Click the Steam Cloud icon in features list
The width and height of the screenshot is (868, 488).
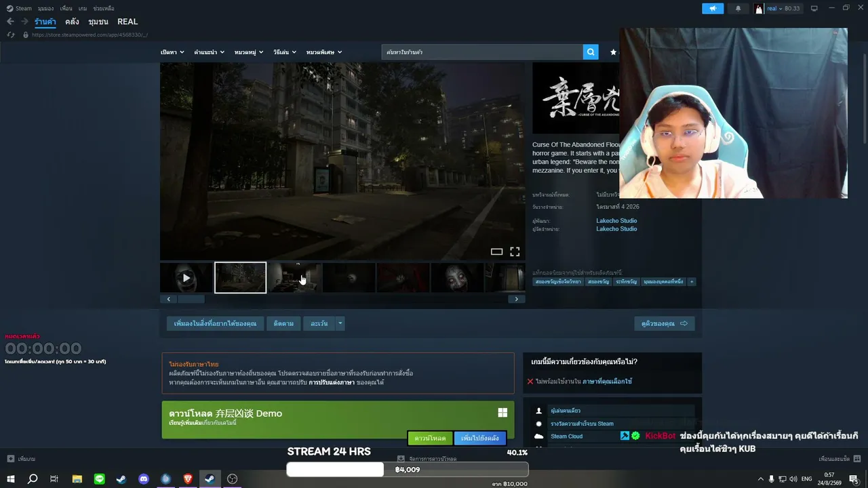(539, 436)
